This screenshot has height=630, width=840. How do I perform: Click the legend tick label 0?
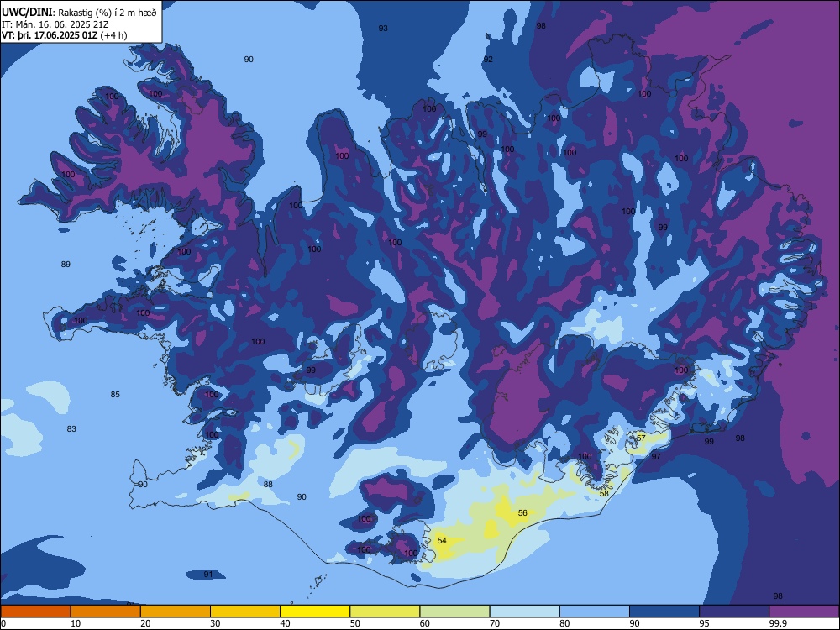click(x=3, y=623)
